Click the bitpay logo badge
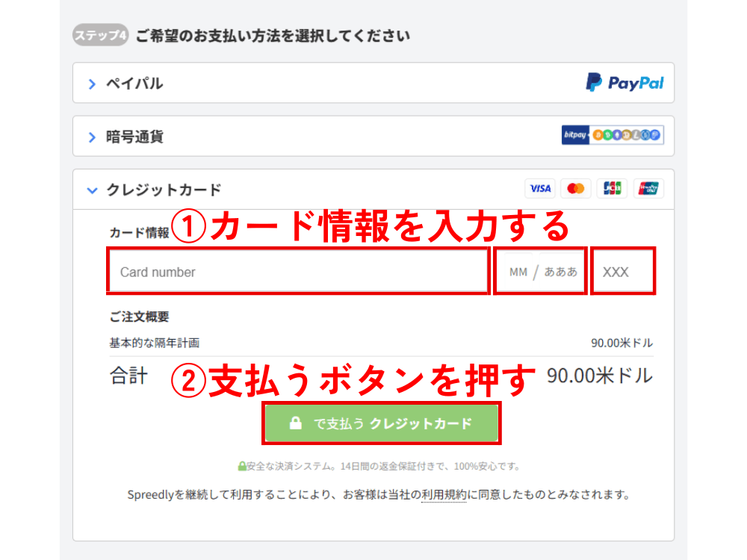The image size is (747, 560). pos(576,135)
